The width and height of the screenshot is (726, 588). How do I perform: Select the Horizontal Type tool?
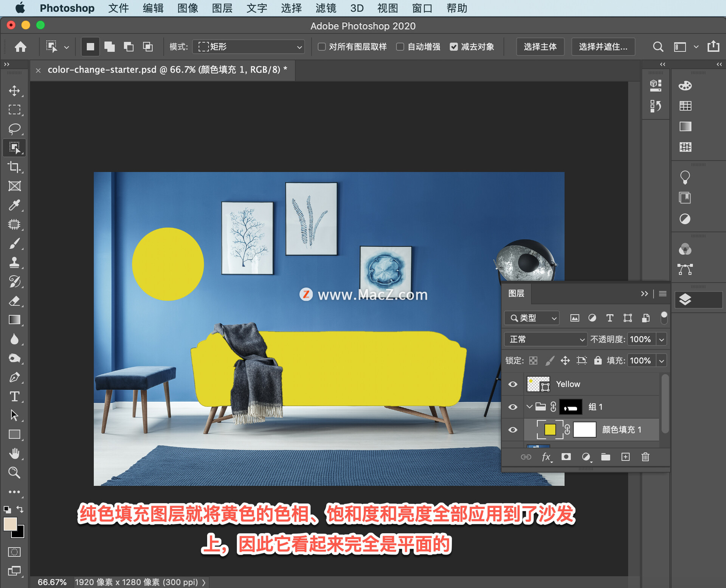[14, 396]
